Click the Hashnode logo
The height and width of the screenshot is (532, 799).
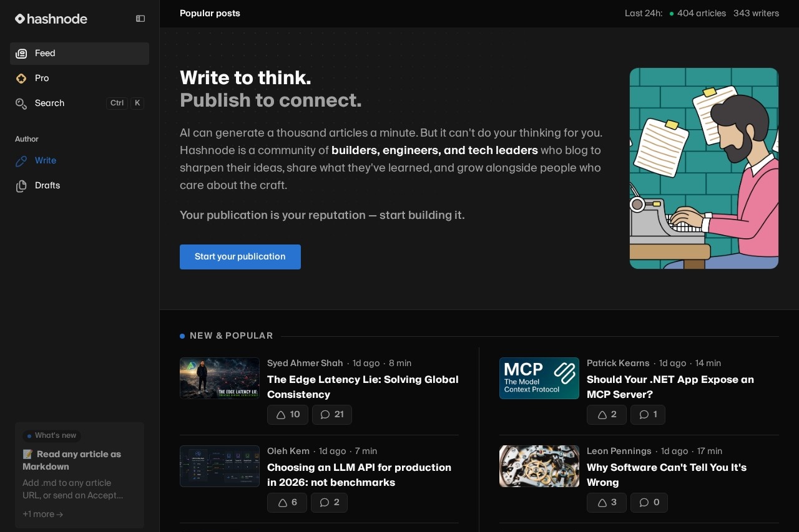[51, 19]
